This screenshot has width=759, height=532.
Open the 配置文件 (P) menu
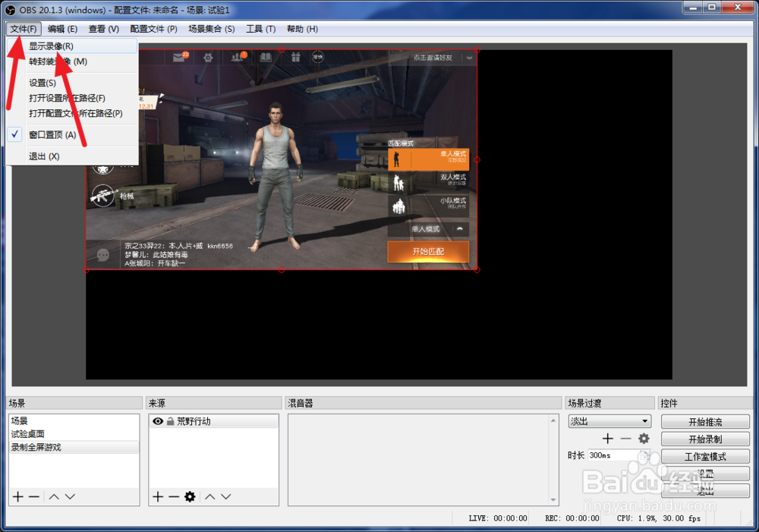153,29
